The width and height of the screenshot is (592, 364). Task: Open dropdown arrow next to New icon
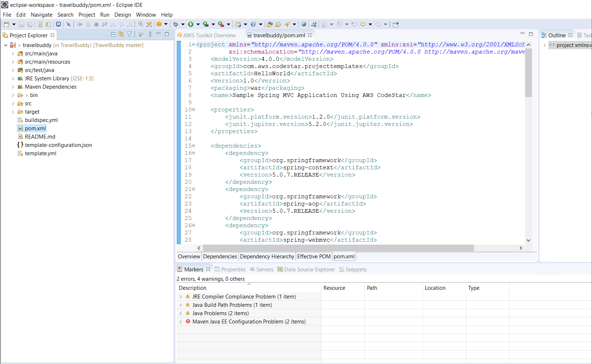[14, 24]
